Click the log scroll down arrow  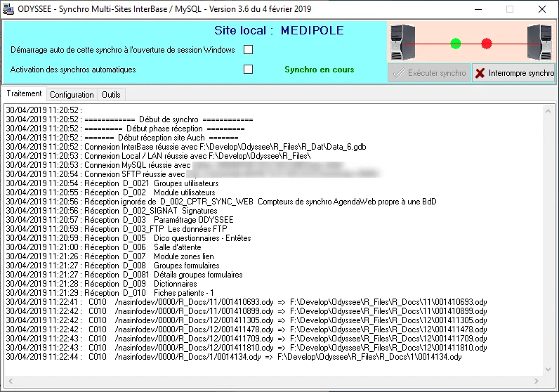pyautogui.click(x=548, y=370)
